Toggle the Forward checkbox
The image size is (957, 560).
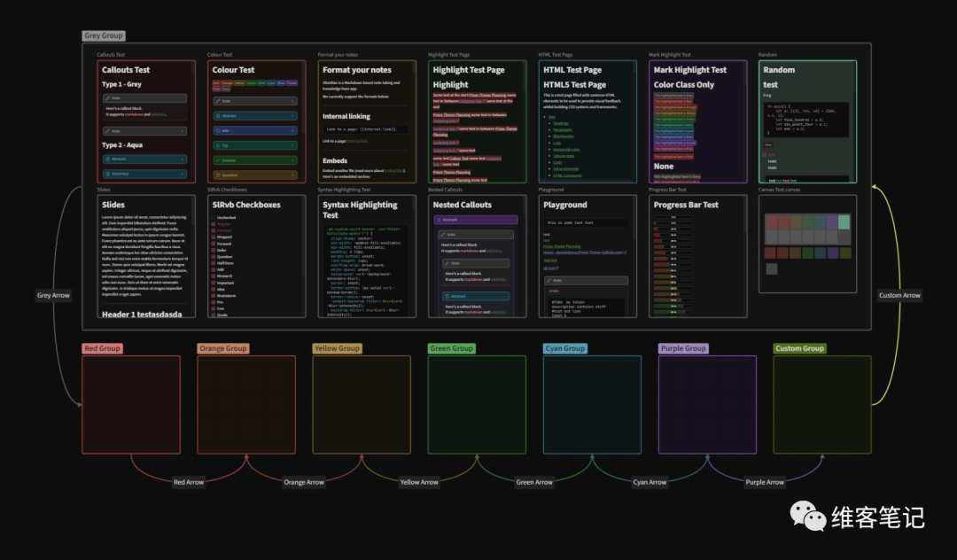click(214, 244)
